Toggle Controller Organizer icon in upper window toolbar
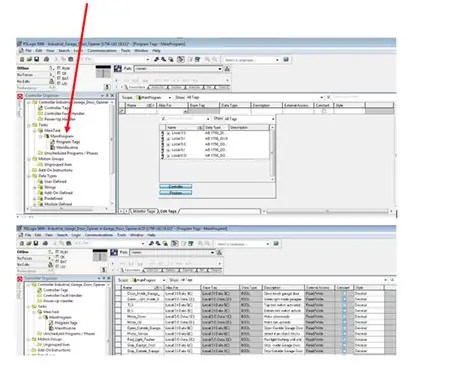 (x=180, y=59)
